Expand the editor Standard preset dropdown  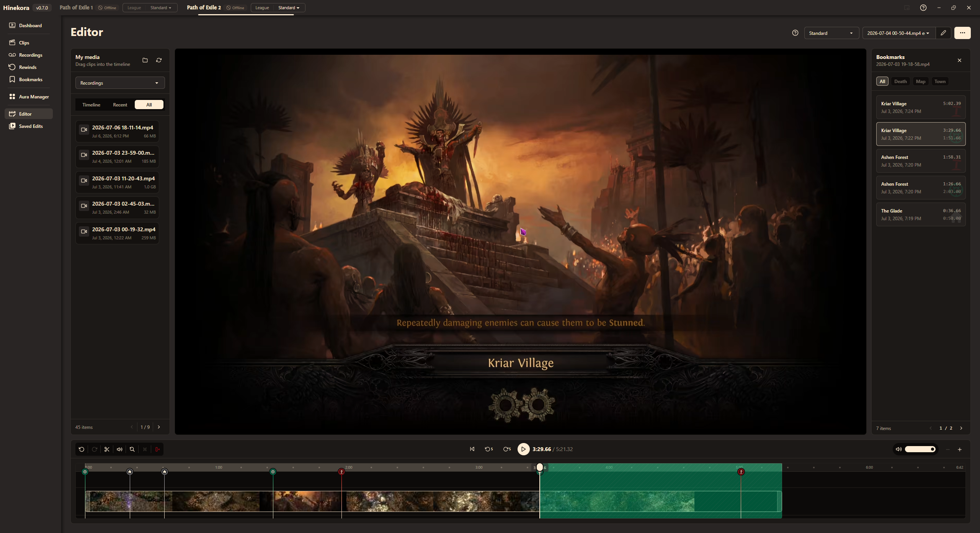[831, 33]
